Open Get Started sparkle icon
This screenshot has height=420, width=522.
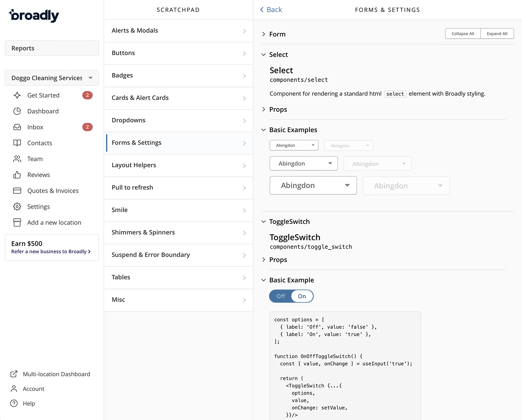coord(17,95)
